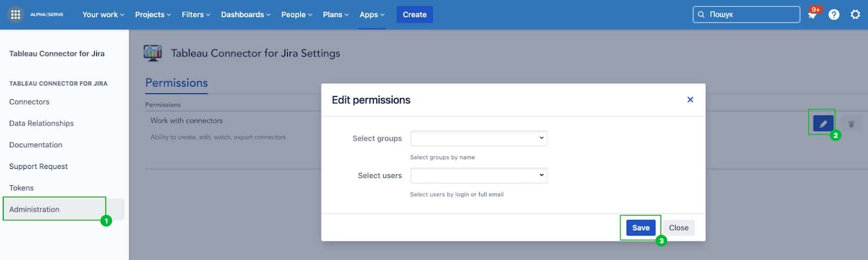Click the Close button in dialog
The image size is (868, 260).
tap(679, 227)
